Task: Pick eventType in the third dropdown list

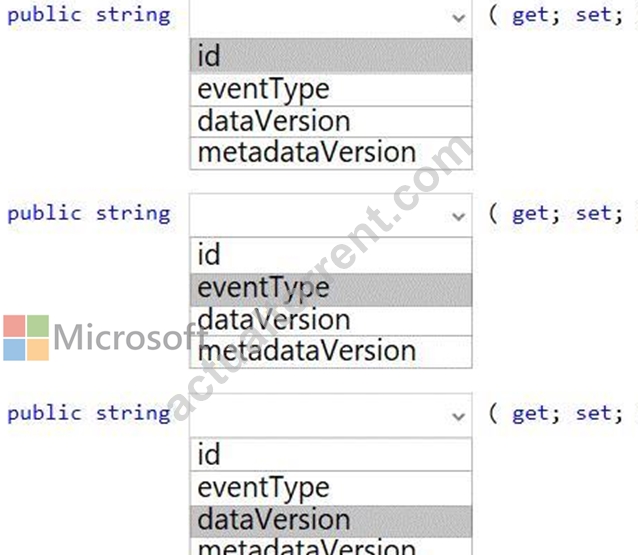Action: pos(331,488)
